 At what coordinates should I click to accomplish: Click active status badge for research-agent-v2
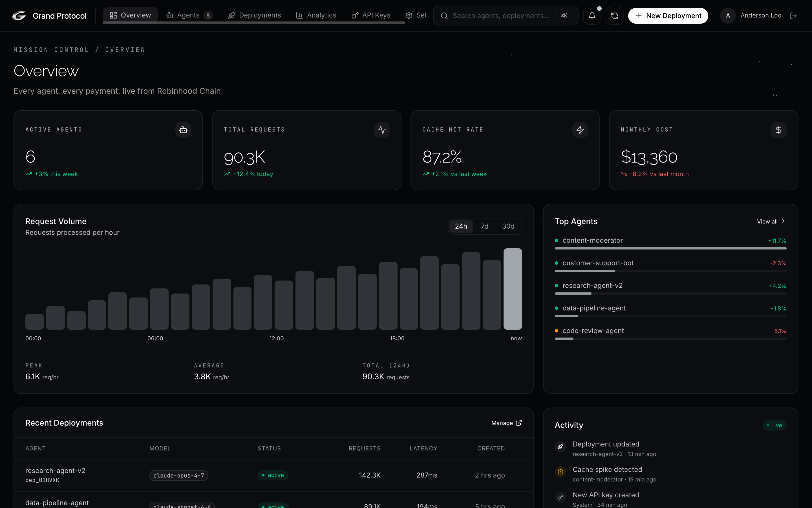coord(273,475)
